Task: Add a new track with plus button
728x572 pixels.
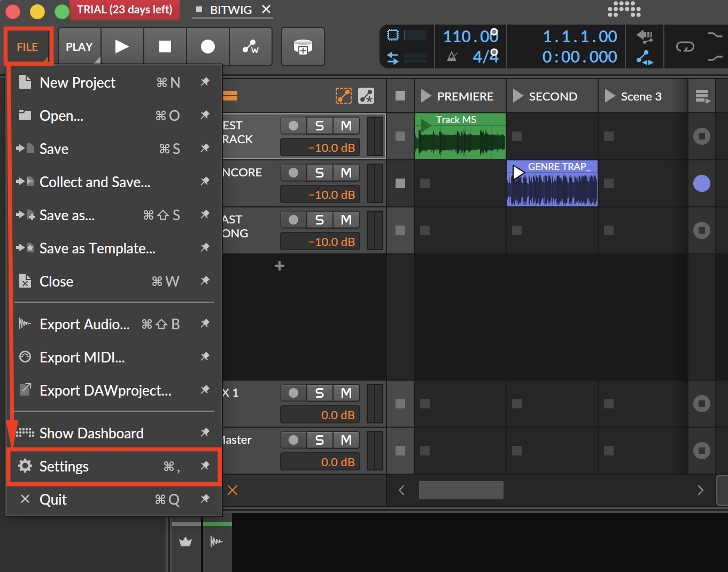Action: tap(279, 266)
